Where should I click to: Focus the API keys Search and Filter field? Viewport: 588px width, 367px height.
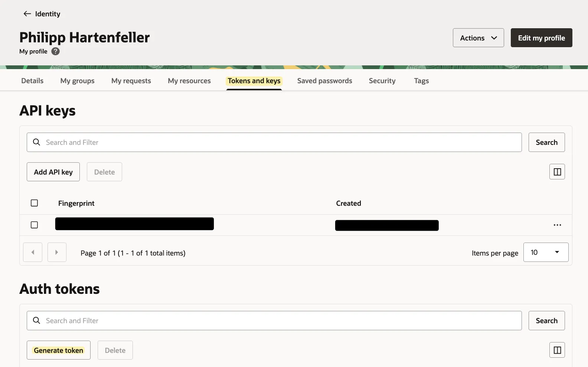click(278, 142)
